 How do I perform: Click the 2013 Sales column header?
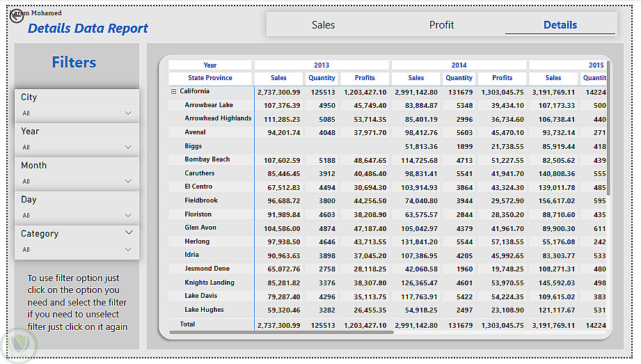[278, 78]
